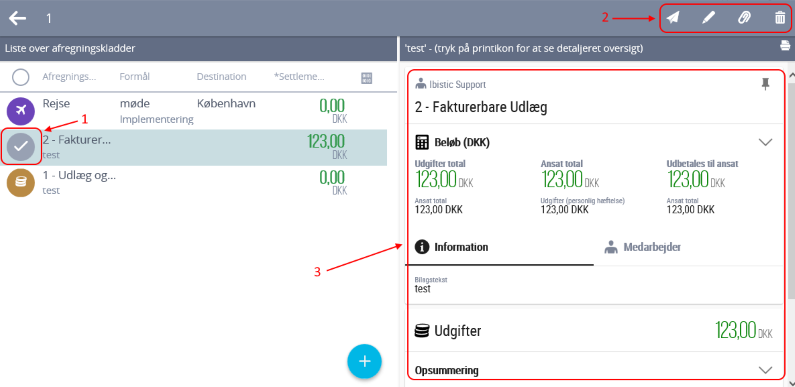
Task: Click the 123,00 amount in the list row
Action: tap(326, 142)
